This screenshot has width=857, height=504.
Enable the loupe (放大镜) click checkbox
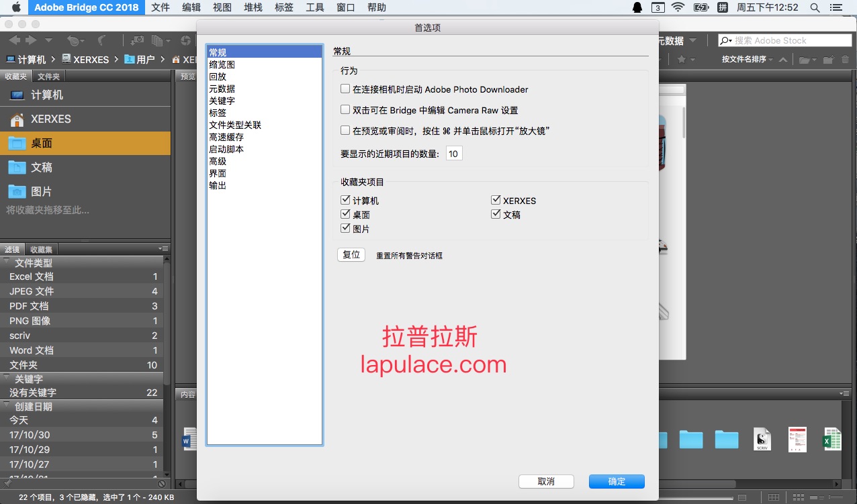pos(345,130)
